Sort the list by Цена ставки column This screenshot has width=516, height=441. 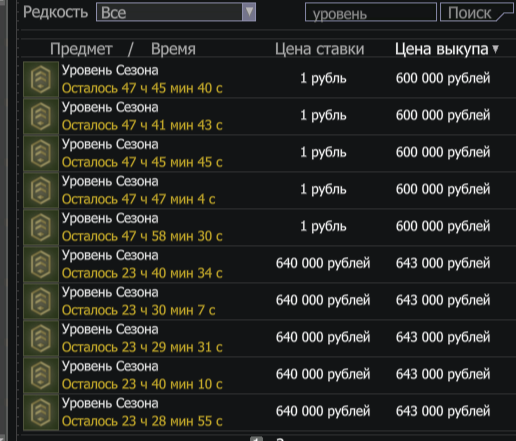(x=319, y=49)
